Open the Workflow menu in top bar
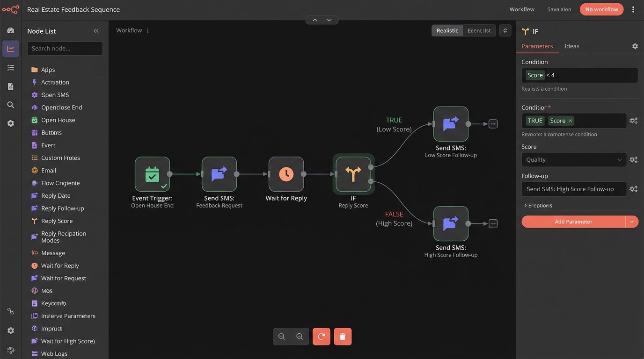The image size is (644, 359). click(521, 9)
